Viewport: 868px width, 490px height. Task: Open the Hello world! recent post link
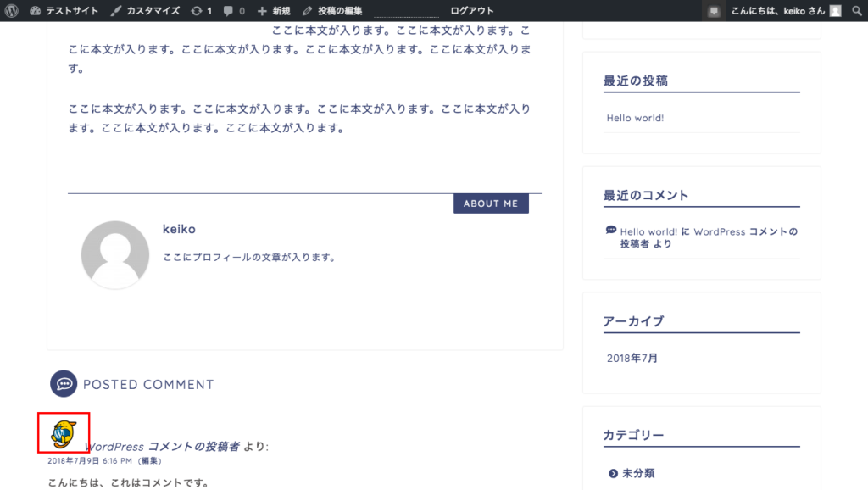[635, 118]
